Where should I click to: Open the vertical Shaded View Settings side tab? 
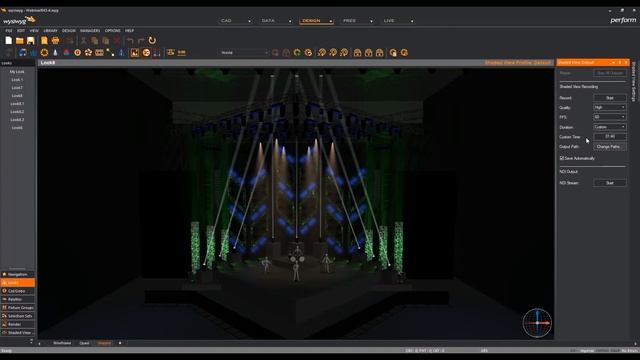point(634,82)
